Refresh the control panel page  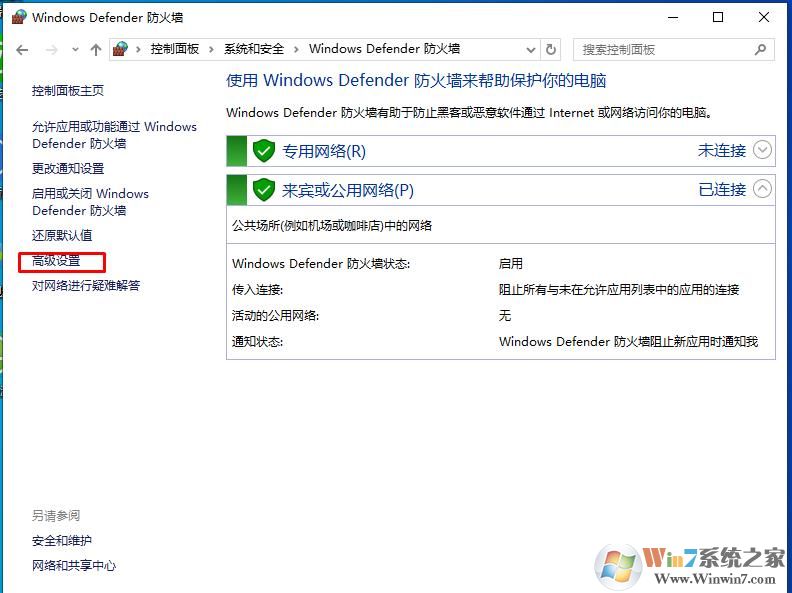551,50
